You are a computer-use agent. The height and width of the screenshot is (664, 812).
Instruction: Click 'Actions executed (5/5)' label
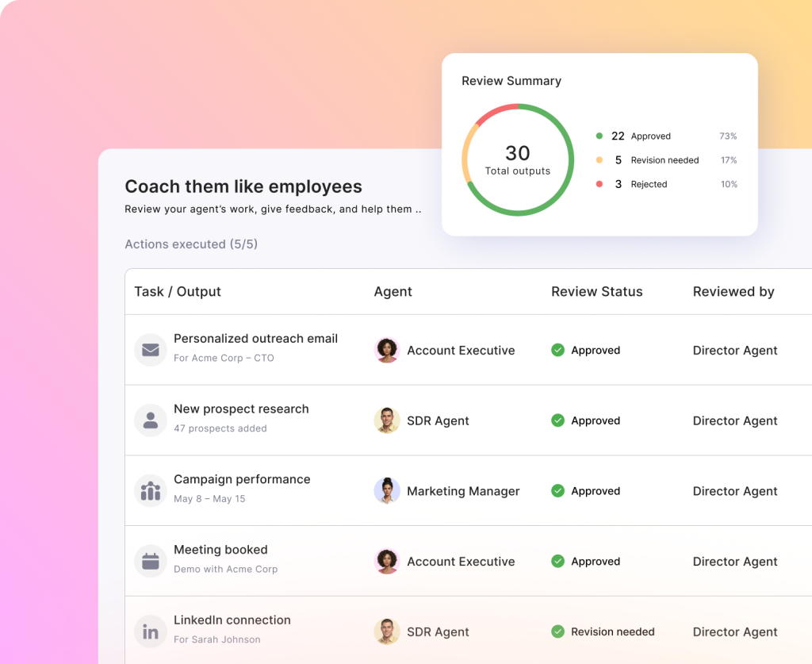pos(191,244)
